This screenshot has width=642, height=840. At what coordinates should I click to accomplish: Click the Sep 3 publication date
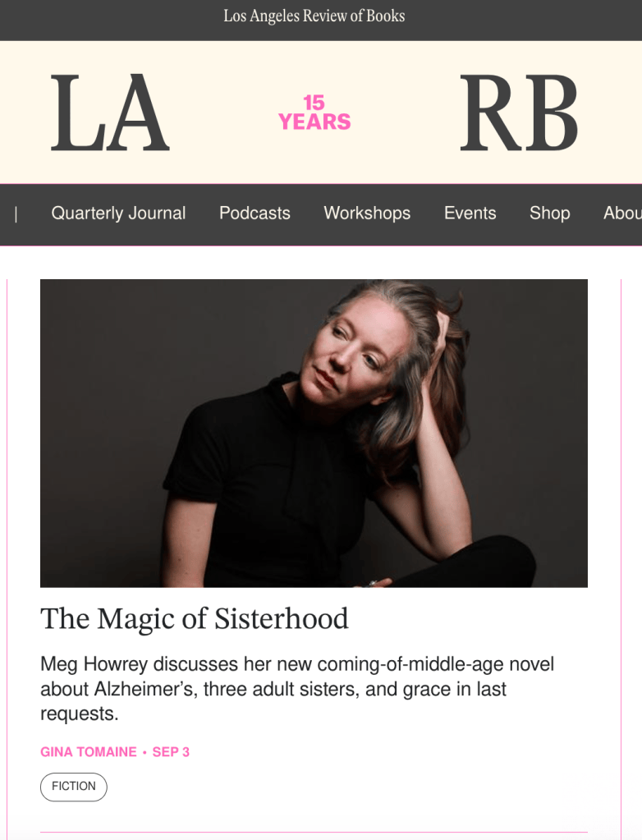(x=171, y=752)
